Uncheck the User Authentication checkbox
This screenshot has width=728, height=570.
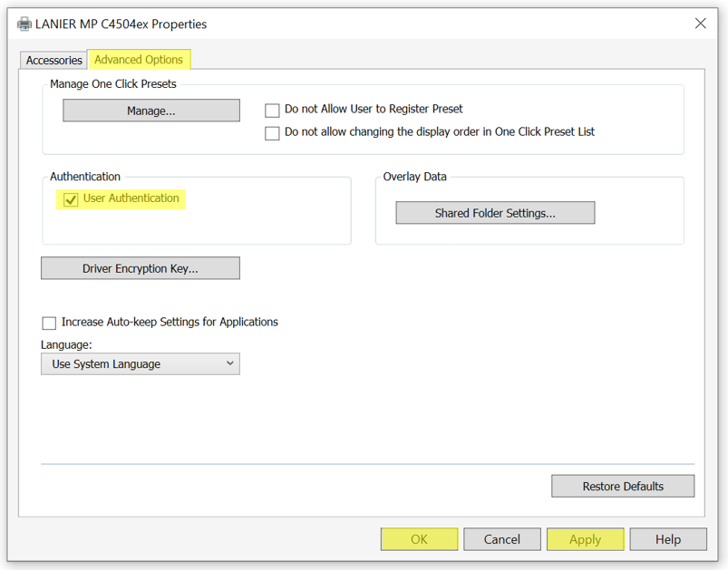tap(71, 199)
